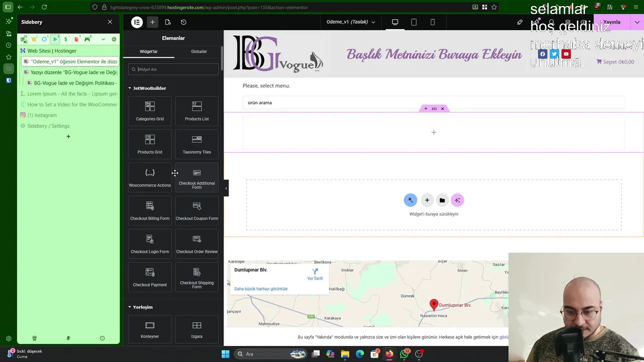Screen dimensions: 644x362
Task: Select the Lorem Ipsum tab in Sidebery
Action: [x=69, y=94]
